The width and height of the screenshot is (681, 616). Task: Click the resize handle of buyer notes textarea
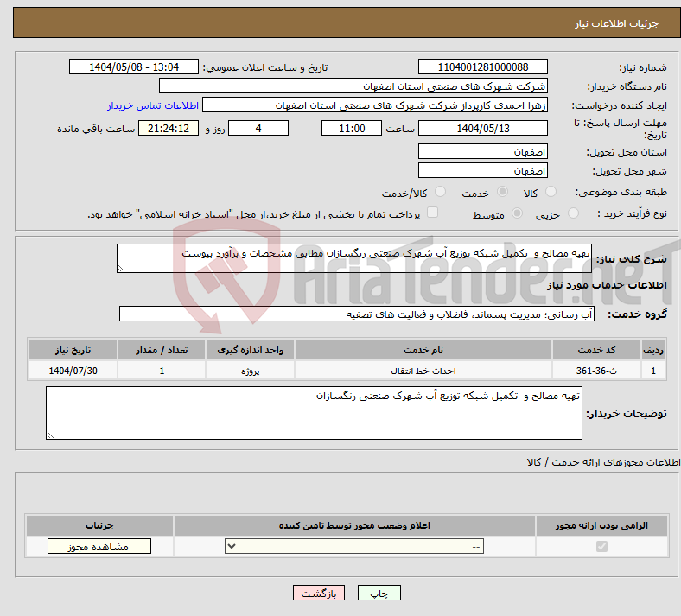[50, 435]
